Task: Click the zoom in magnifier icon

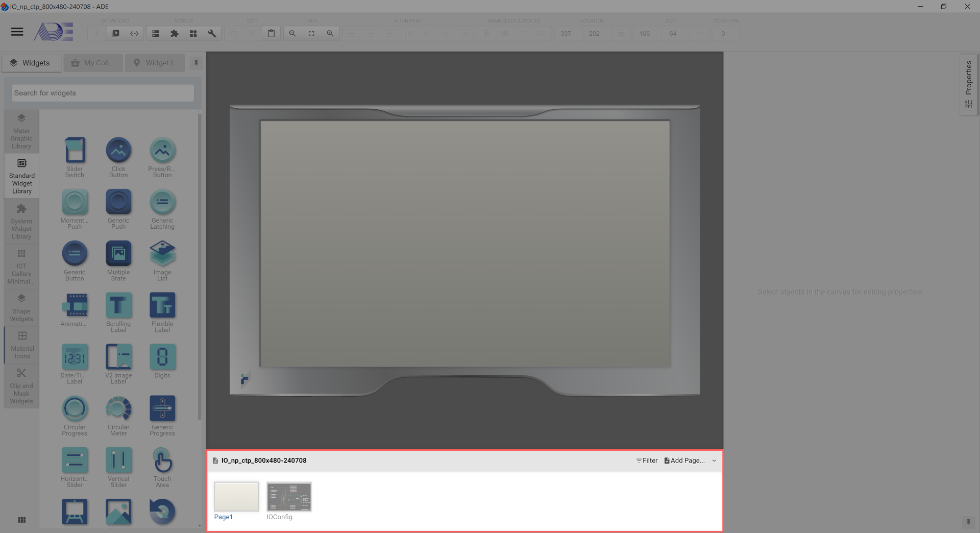Action: [x=330, y=34]
